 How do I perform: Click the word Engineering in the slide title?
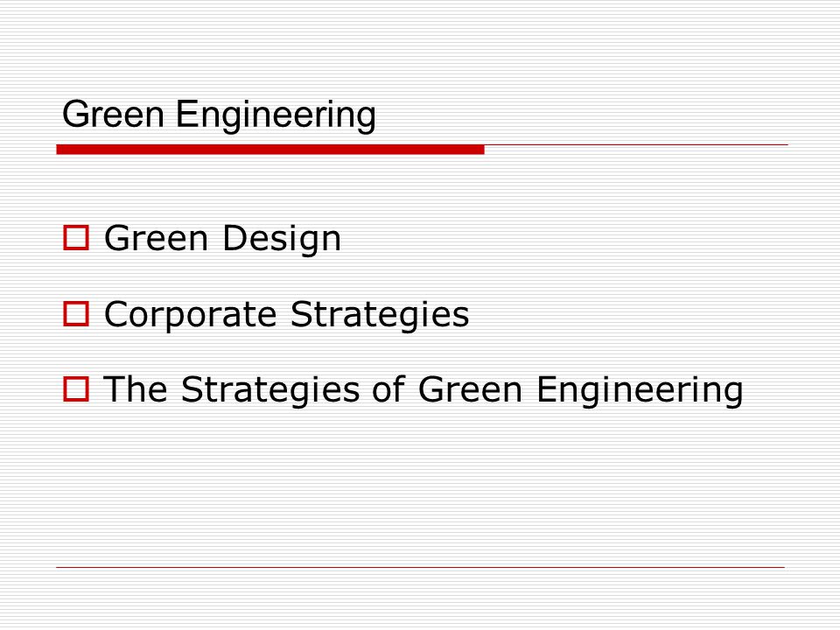tap(276, 116)
